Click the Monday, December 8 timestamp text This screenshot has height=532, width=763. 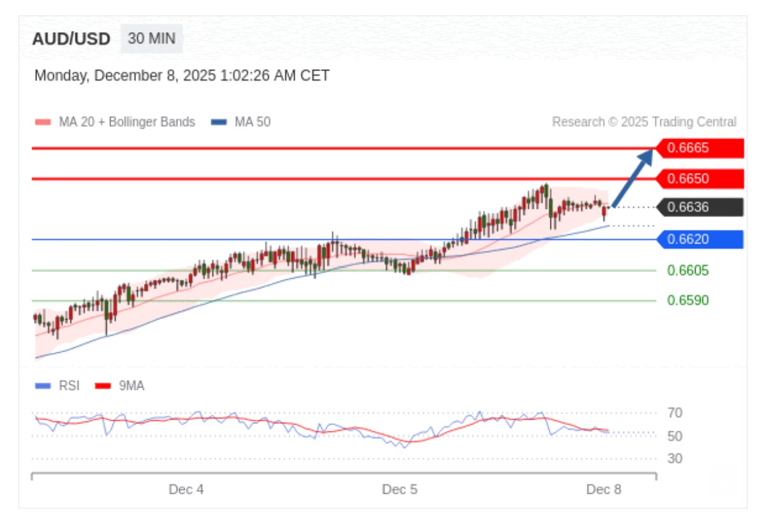click(182, 76)
